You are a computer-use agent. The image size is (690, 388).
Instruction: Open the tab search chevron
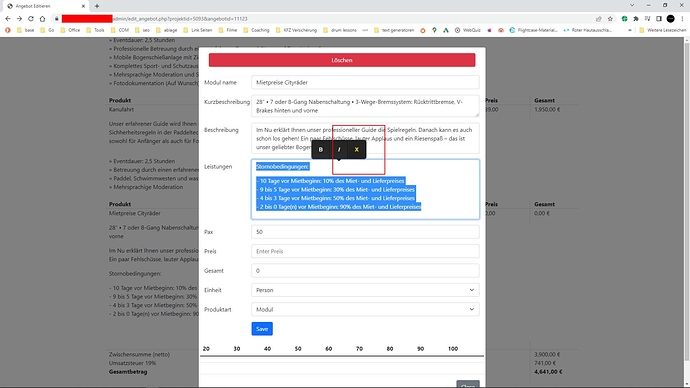[x=632, y=5]
